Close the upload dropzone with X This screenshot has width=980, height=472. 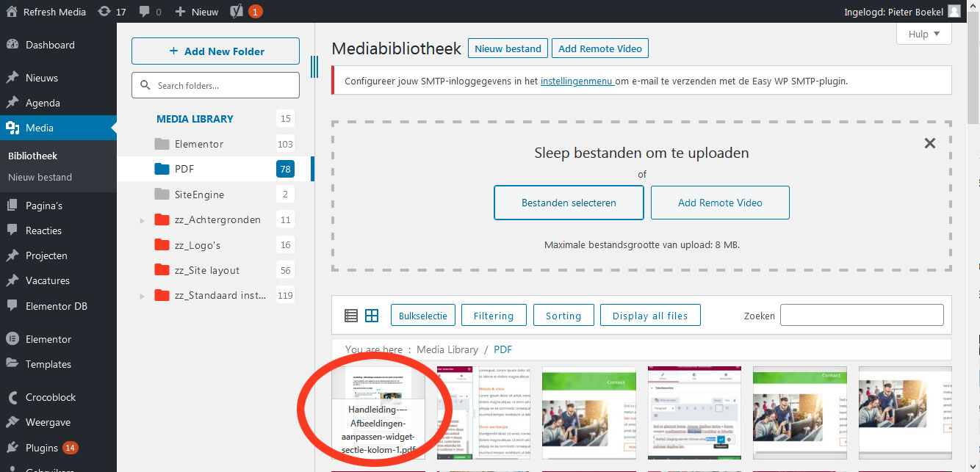(929, 143)
